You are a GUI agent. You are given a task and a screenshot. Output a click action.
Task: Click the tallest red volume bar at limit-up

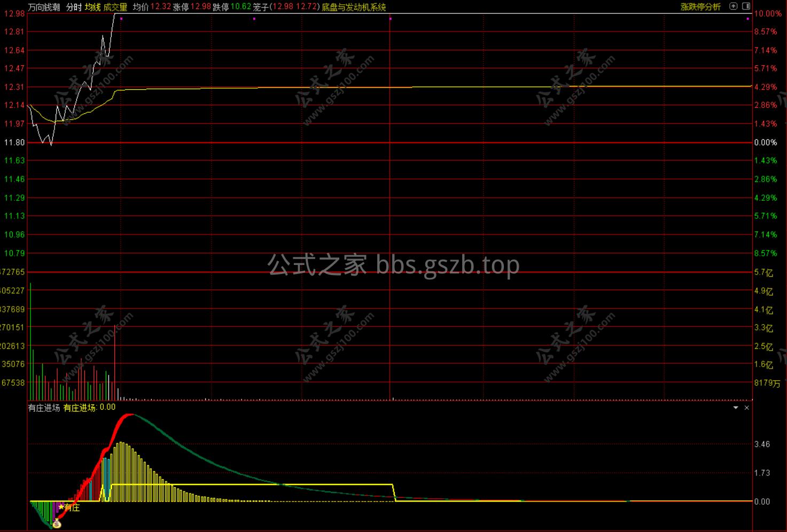click(x=115, y=362)
